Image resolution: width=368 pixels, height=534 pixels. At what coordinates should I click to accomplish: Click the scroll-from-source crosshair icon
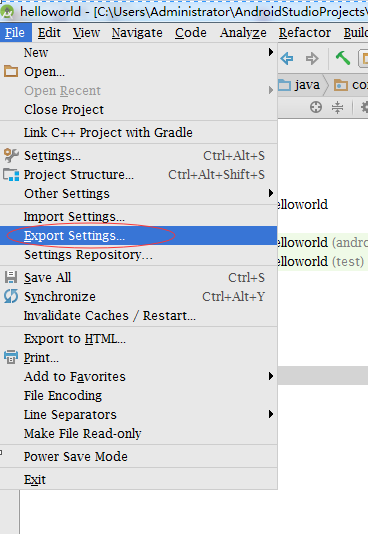316,107
